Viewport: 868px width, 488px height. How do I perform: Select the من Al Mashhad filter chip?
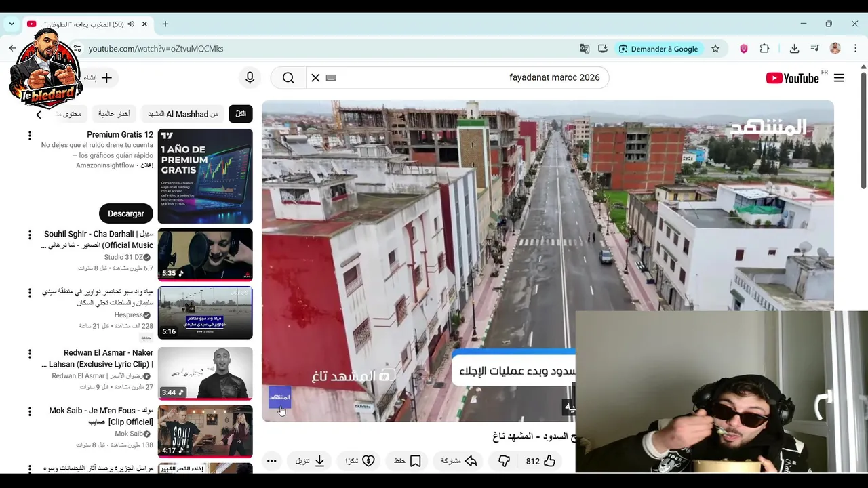(183, 114)
